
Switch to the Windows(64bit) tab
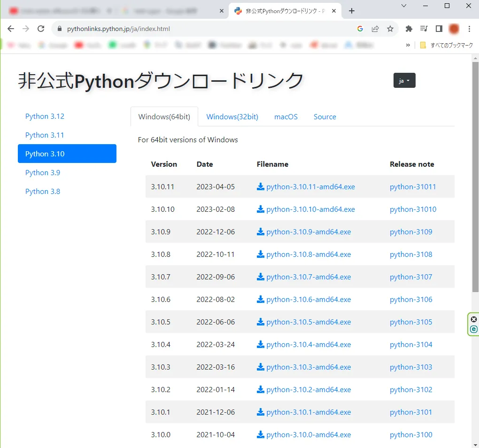(164, 116)
